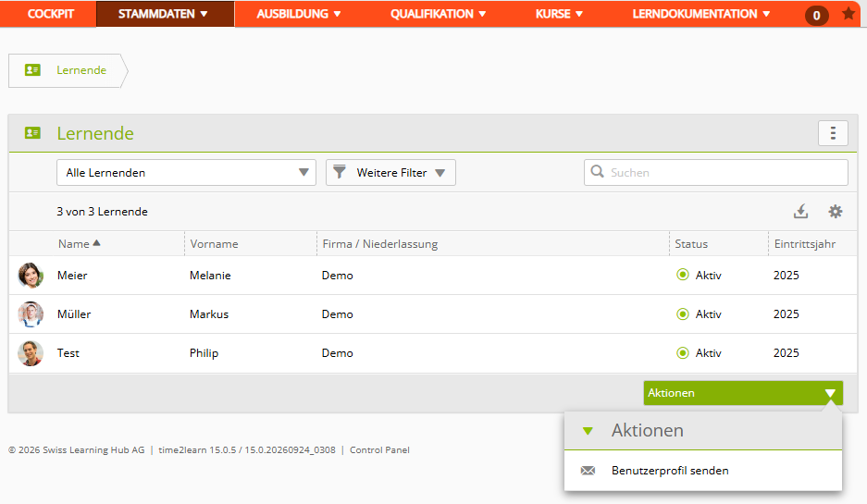Click the first name Melanie
867x504 pixels.
[x=210, y=276]
